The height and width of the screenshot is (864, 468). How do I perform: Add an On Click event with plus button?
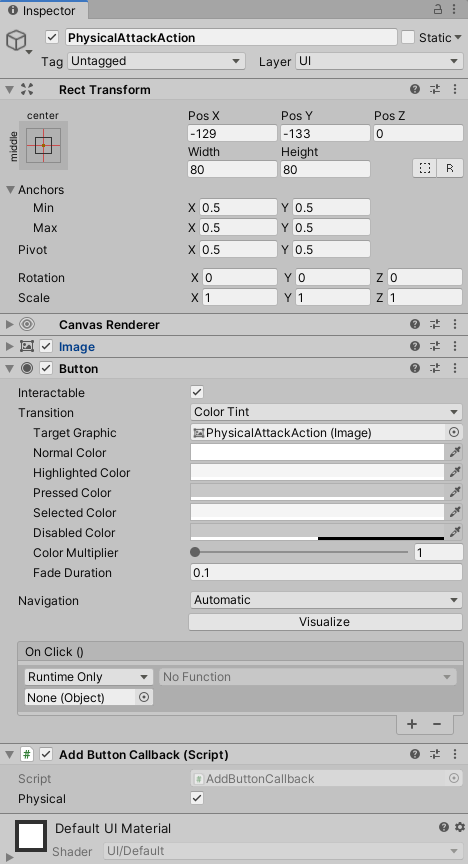click(x=412, y=723)
